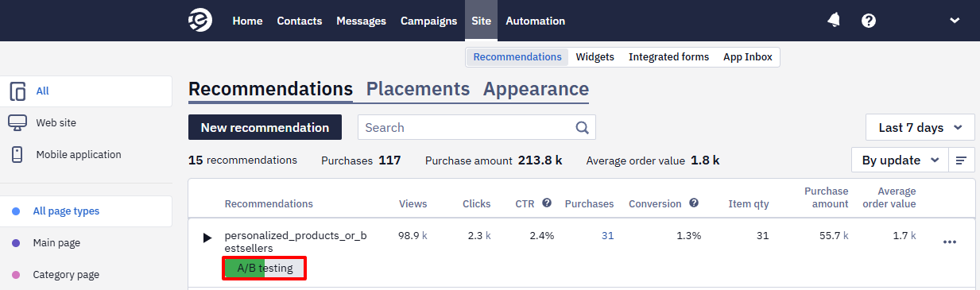This screenshot has height=290, width=980.
Task: Open personalized_products_or_bestsellers recommendation name
Action: (296, 242)
